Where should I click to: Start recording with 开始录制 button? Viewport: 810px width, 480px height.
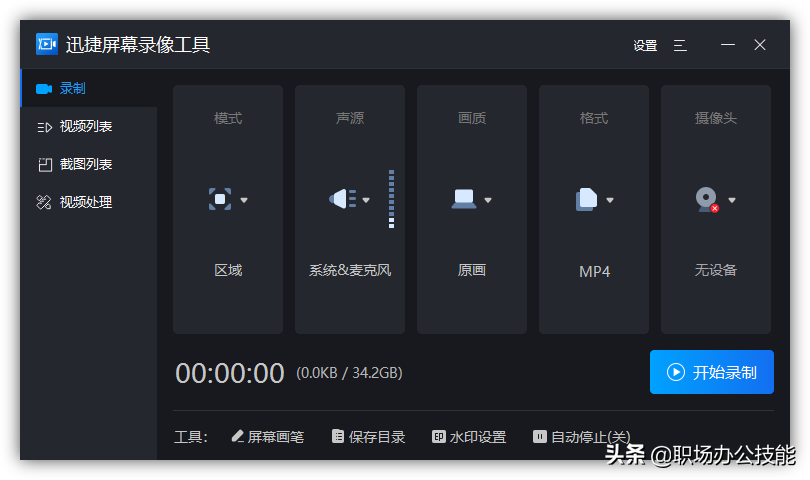711,372
